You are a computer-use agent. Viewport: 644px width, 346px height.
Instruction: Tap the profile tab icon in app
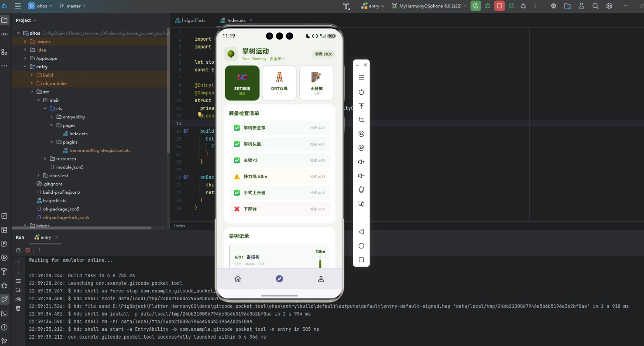pyautogui.click(x=321, y=279)
